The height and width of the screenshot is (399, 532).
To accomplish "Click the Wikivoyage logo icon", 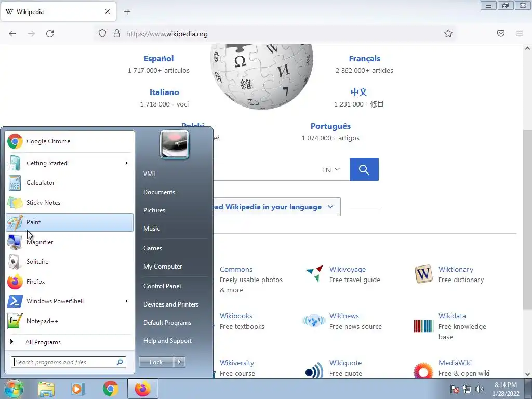I will point(314,274).
